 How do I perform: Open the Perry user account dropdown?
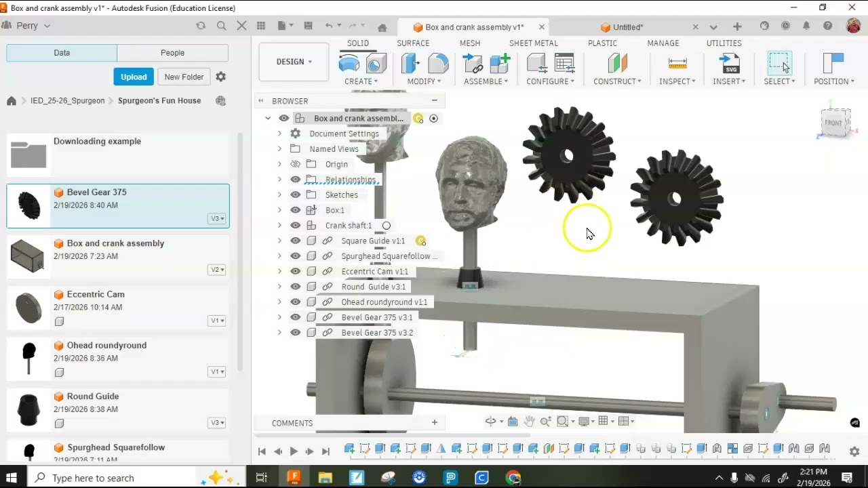click(x=26, y=25)
